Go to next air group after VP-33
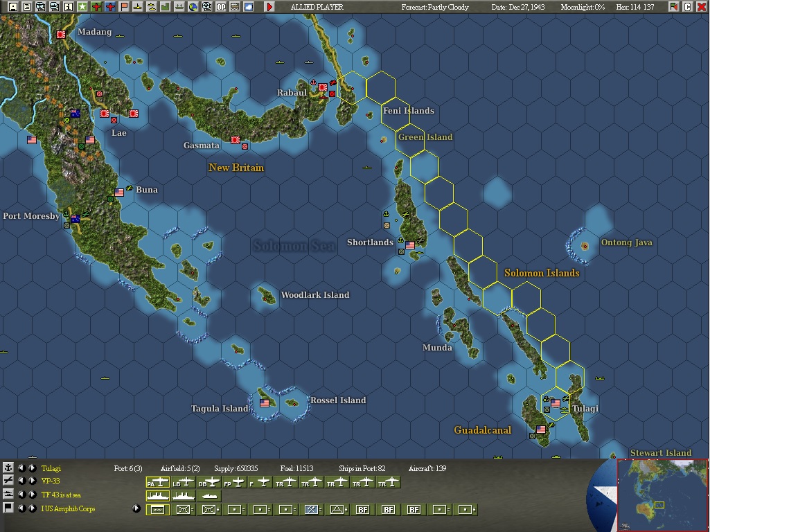Screen dimensions: 798x532 pos(32,481)
